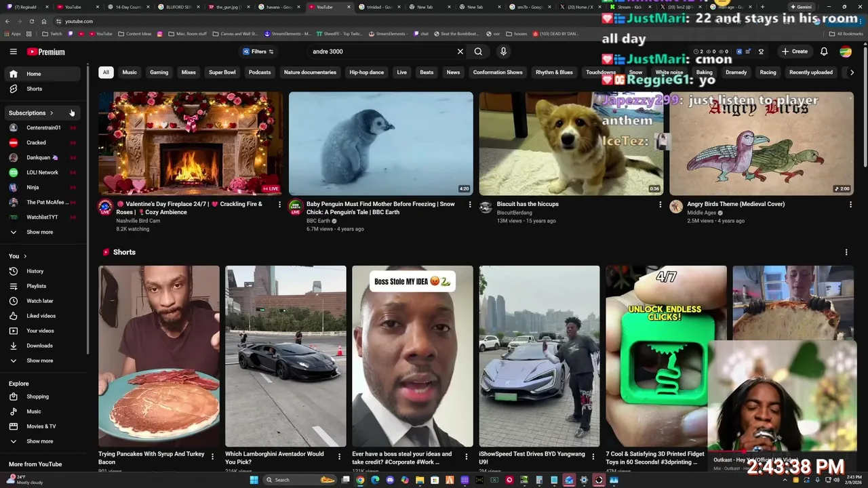868x488 pixels.
Task: Open the Nashville Bird Cam channel link
Action: tap(138, 221)
